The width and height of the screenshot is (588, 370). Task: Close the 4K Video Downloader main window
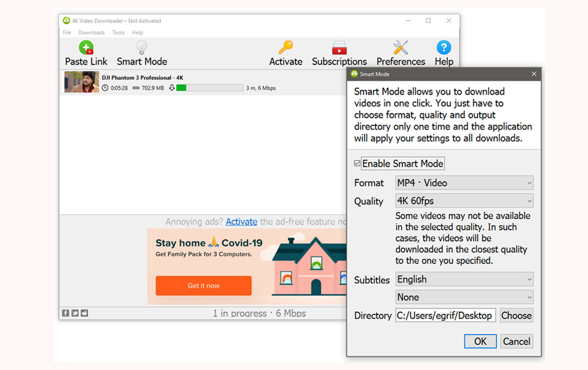pyautogui.click(x=449, y=21)
